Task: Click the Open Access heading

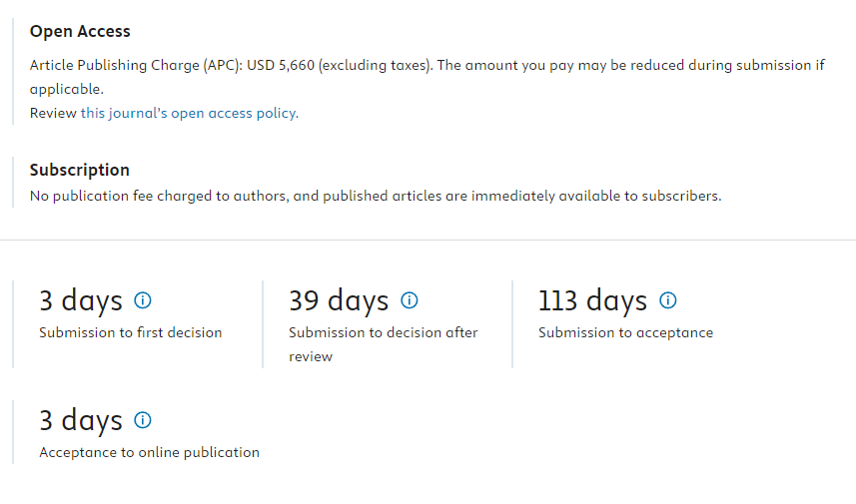Action: 80,32
